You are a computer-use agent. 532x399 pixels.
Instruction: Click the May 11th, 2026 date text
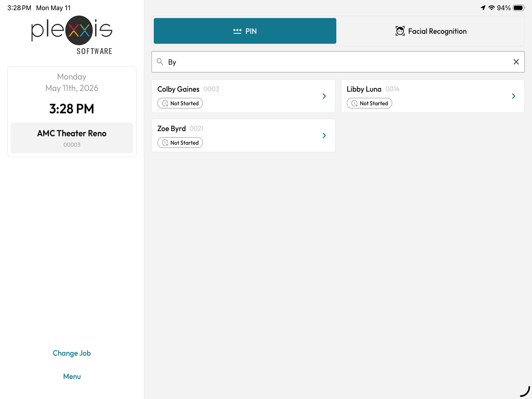pyautogui.click(x=72, y=88)
